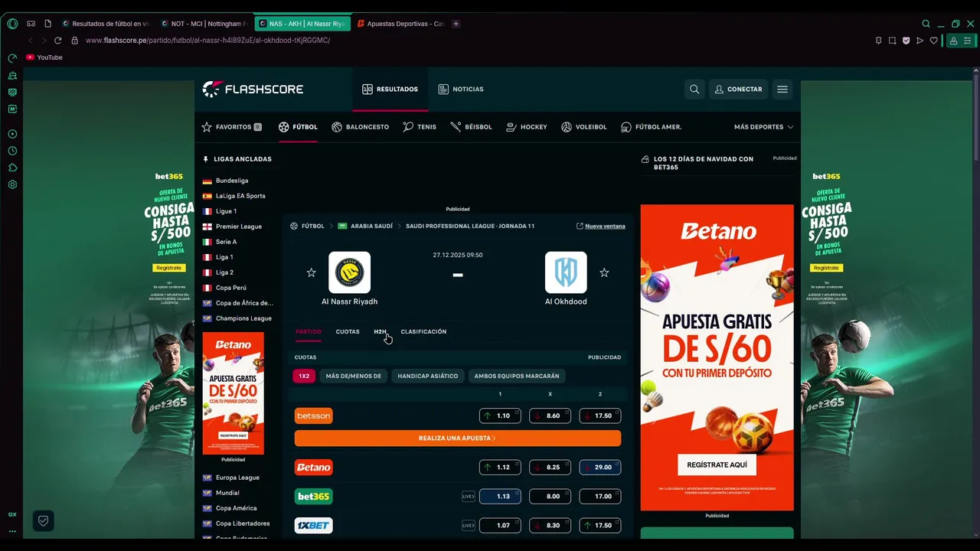Open the Arabia Saudí breadcrumb link
The width and height of the screenshot is (980, 551).
(366, 227)
